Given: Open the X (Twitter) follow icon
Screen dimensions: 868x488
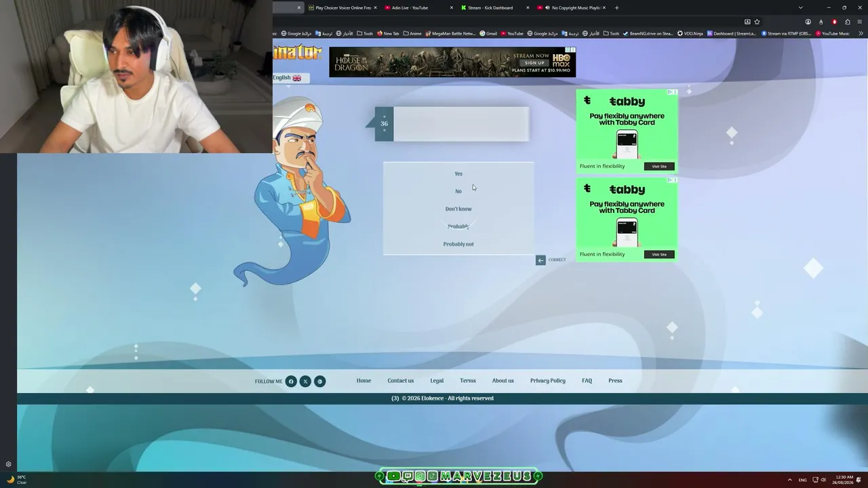Looking at the screenshot, I should [x=305, y=381].
